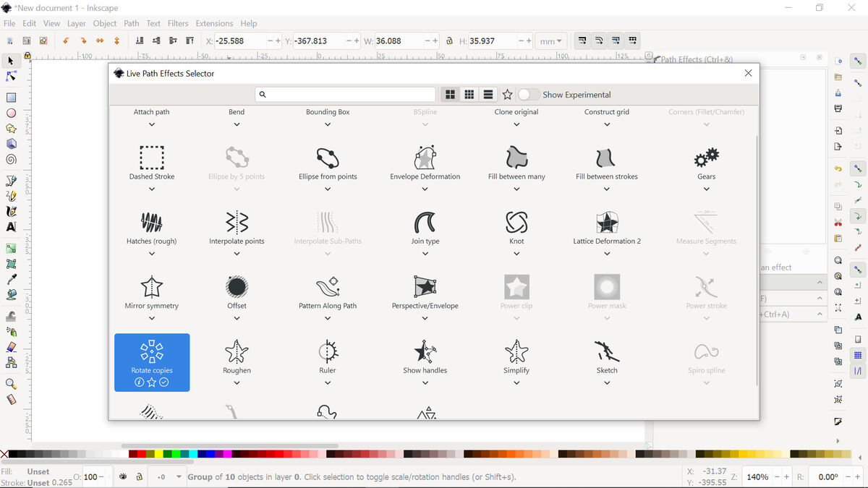The width and height of the screenshot is (868, 488).
Task: Click the Fill Unset indicator
Action: tap(38, 471)
